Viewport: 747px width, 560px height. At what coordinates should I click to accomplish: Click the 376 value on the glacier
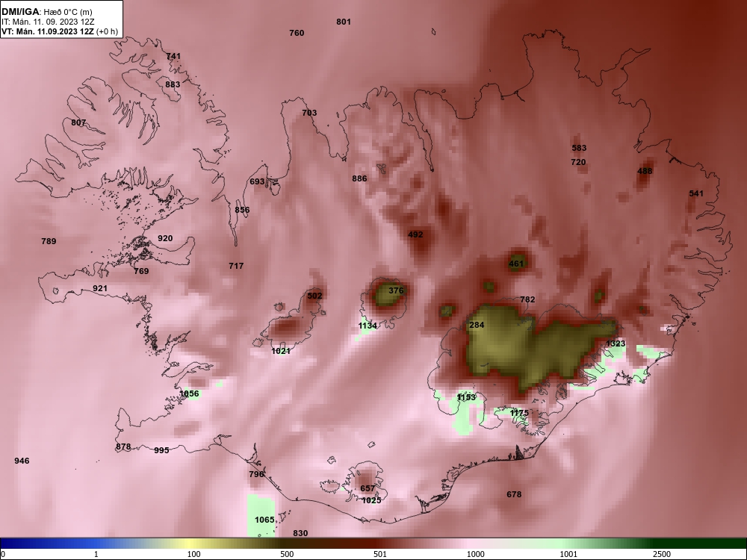(396, 290)
